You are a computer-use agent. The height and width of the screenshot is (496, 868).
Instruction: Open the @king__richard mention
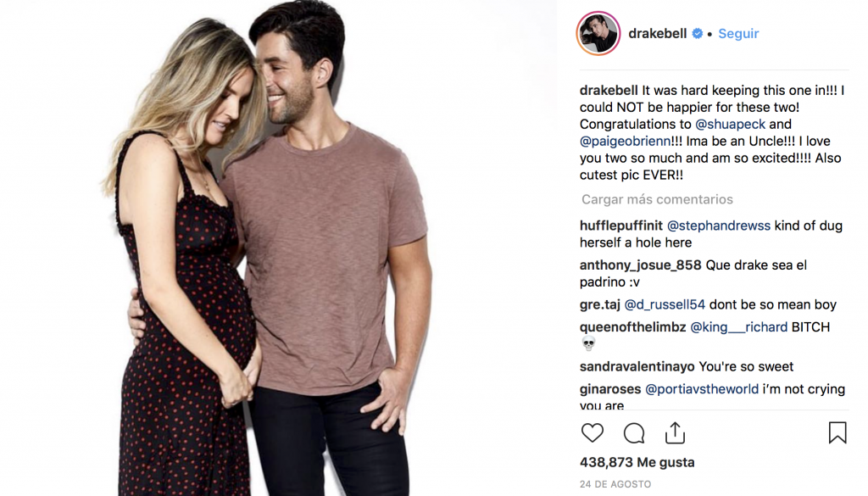pos(739,327)
